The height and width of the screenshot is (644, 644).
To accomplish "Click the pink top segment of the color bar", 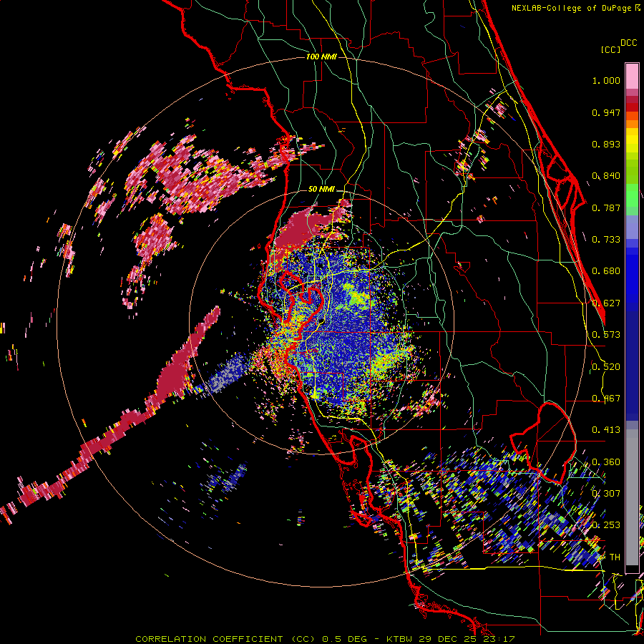I will click(x=632, y=76).
